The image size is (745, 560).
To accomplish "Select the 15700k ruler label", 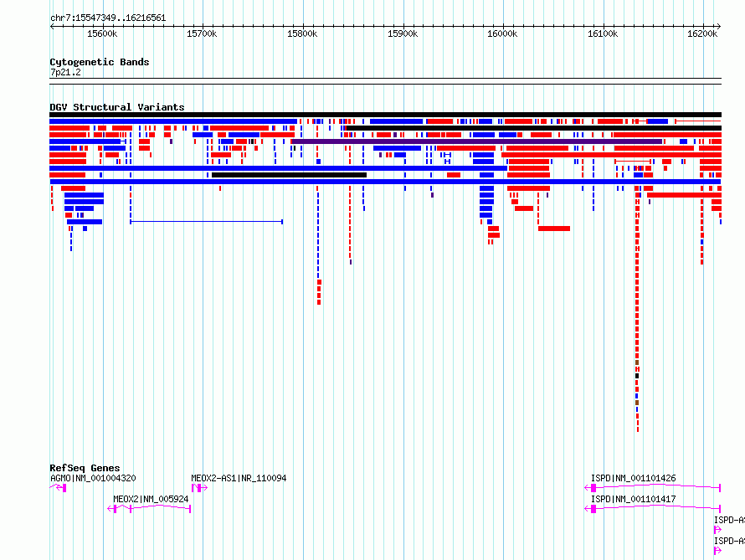I will coord(202,33).
